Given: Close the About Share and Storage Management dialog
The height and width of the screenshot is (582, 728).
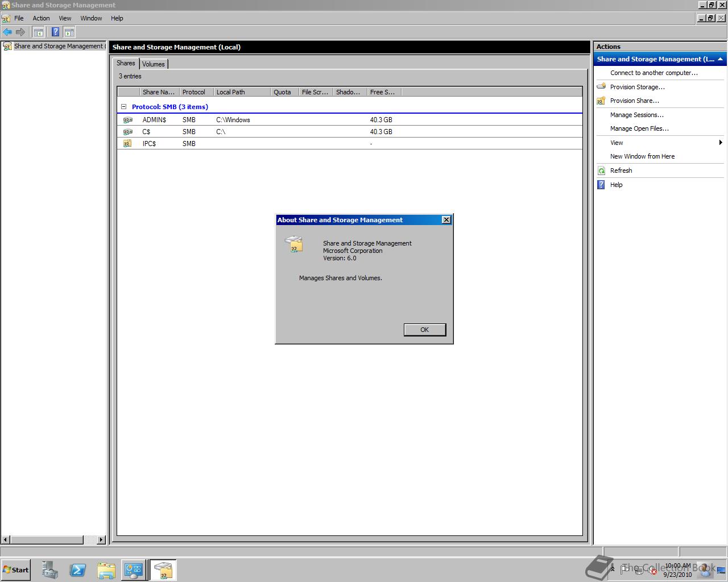Looking at the screenshot, I should tap(446, 220).
